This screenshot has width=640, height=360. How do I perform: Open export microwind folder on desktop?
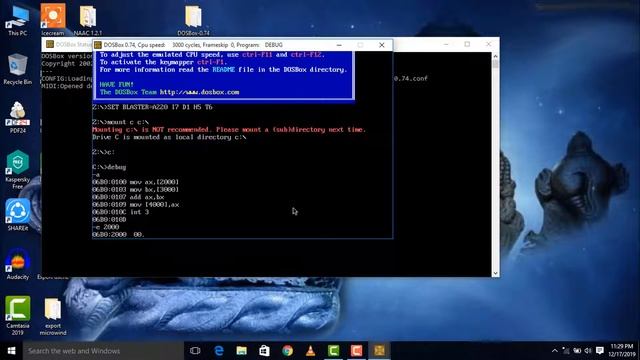pyautogui.click(x=53, y=316)
